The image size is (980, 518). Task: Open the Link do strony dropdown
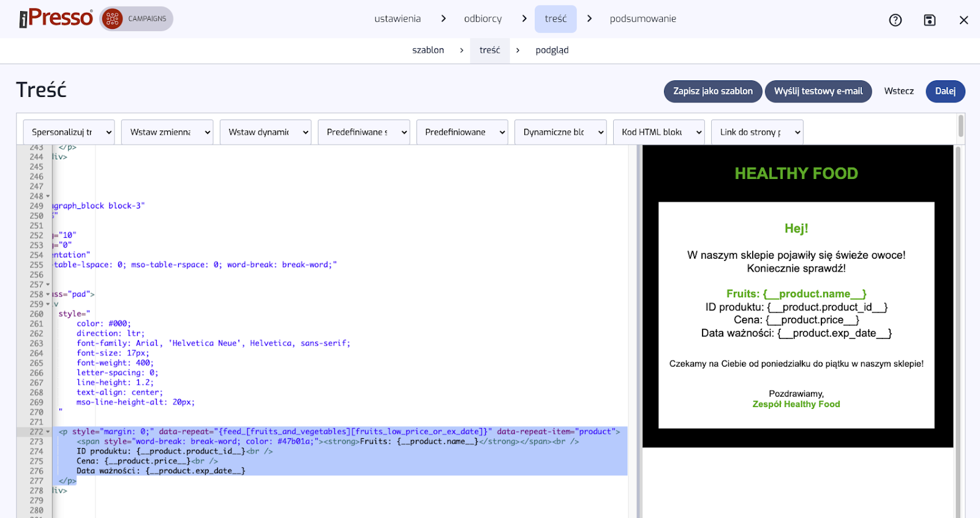pos(757,132)
